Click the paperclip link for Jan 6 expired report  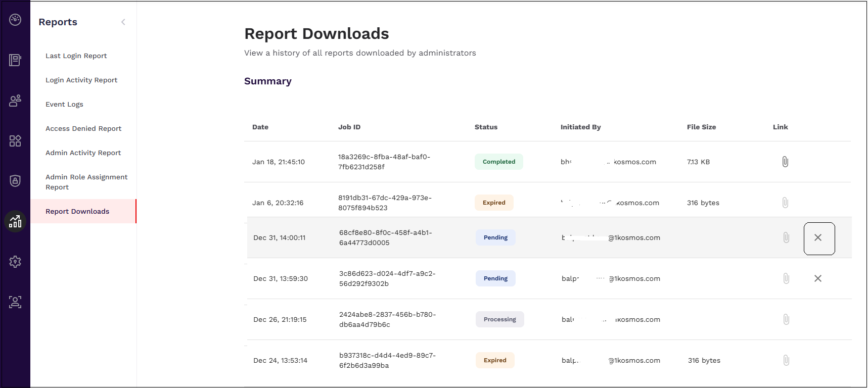click(785, 203)
